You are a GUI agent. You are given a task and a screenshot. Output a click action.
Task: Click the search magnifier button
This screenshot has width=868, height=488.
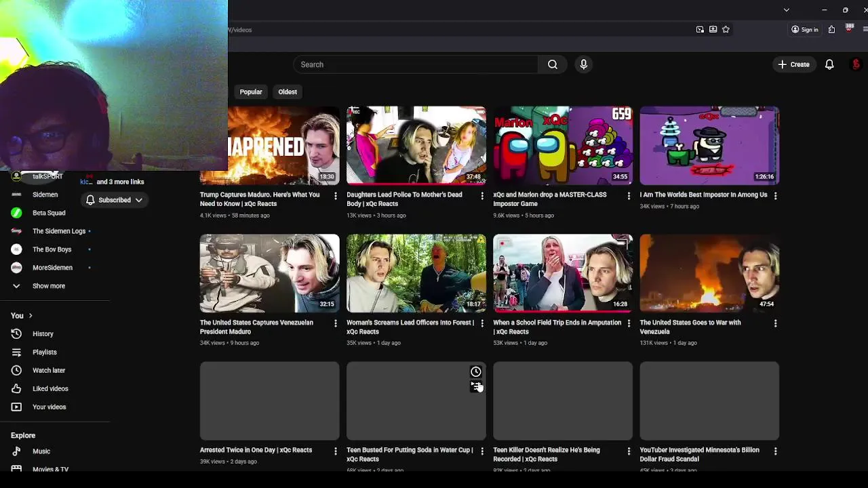click(x=553, y=64)
